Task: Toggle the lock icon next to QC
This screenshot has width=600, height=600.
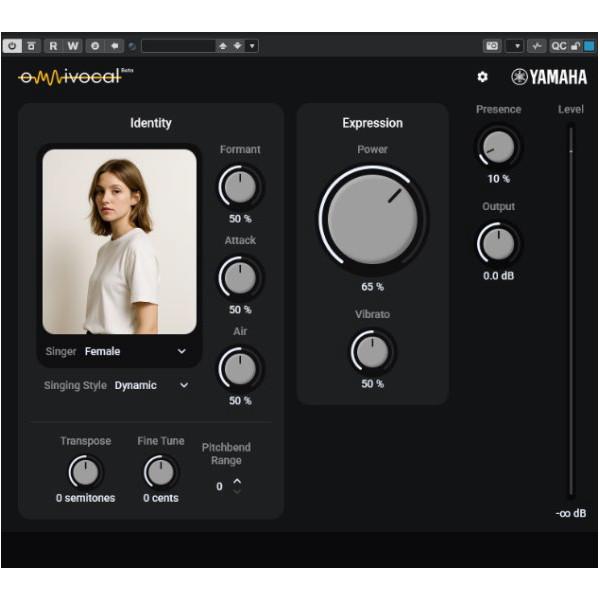Action: (575, 46)
